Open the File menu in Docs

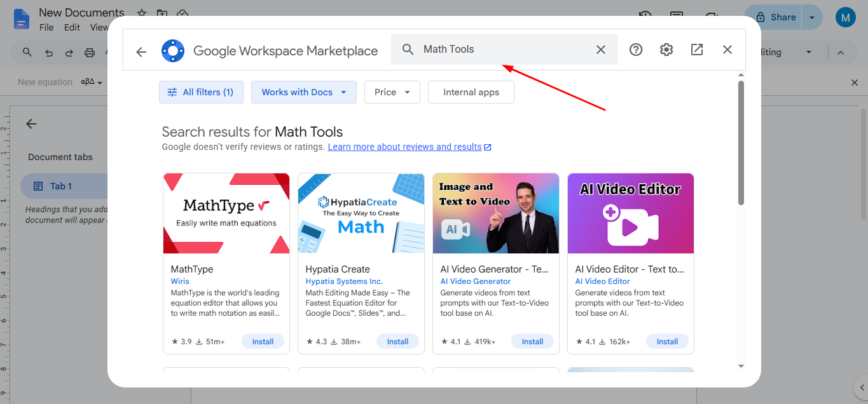click(46, 27)
